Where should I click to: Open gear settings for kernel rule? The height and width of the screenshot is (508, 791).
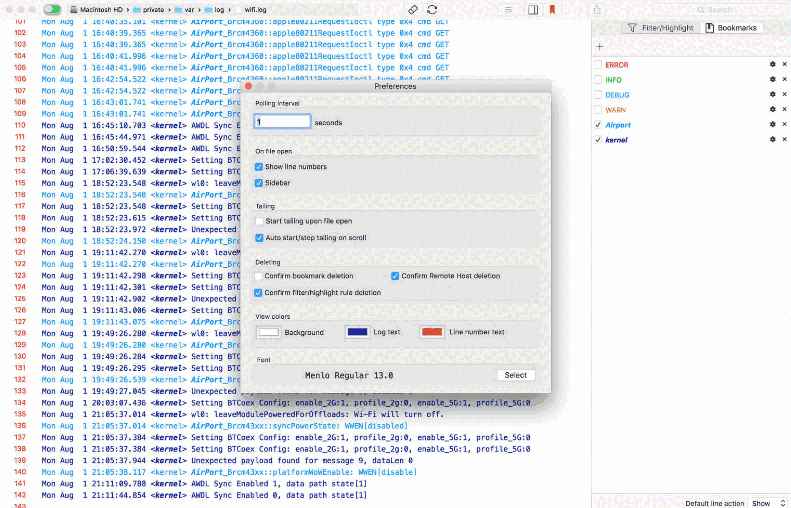[772, 140]
